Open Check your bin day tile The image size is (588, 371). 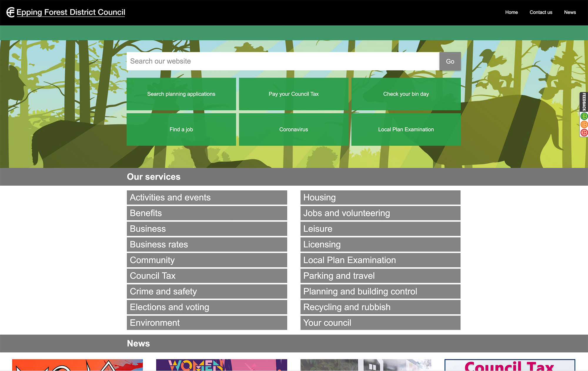(406, 94)
